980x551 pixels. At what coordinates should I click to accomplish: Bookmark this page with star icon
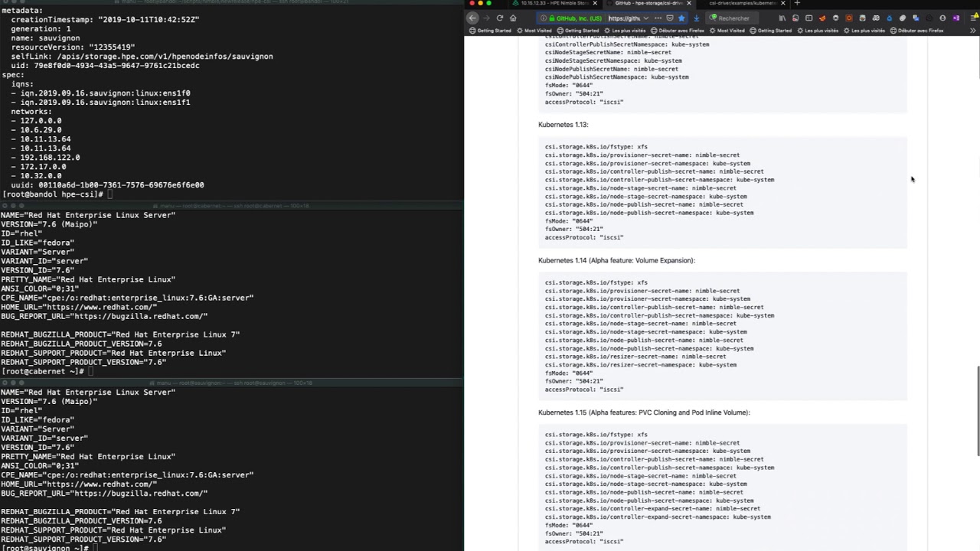tap(681, 18)
